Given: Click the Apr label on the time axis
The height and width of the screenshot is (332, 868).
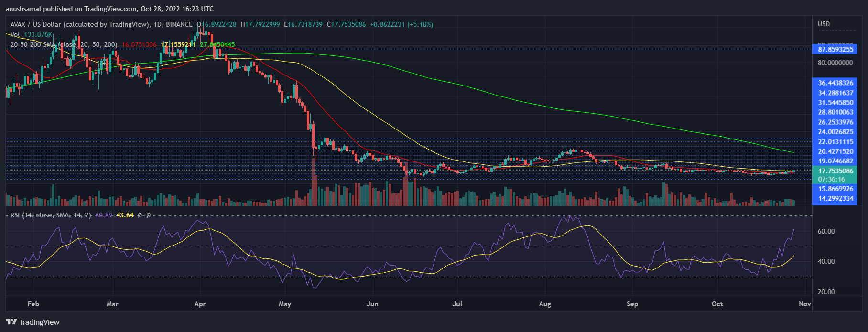Looking at the screenshot, I should [200, 304].
